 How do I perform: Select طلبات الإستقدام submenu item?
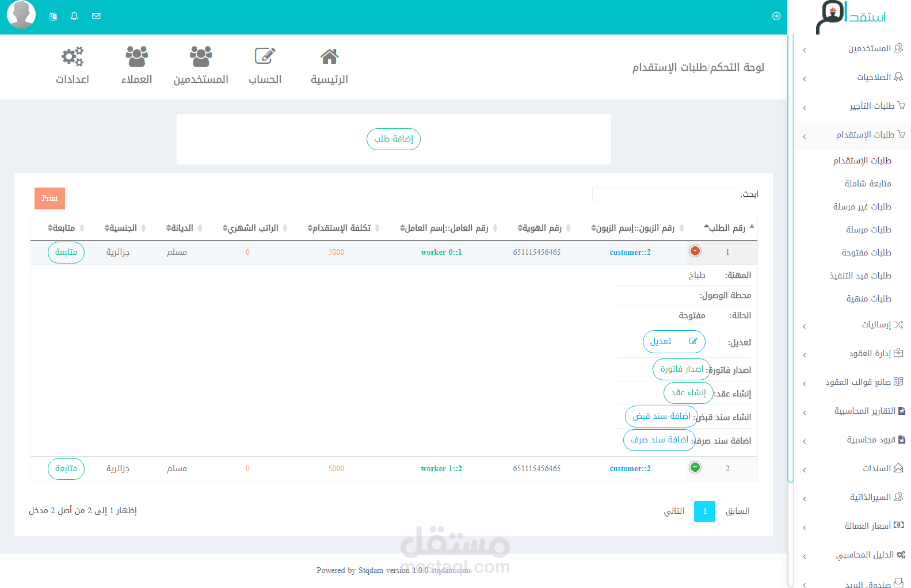click(862, 161)
